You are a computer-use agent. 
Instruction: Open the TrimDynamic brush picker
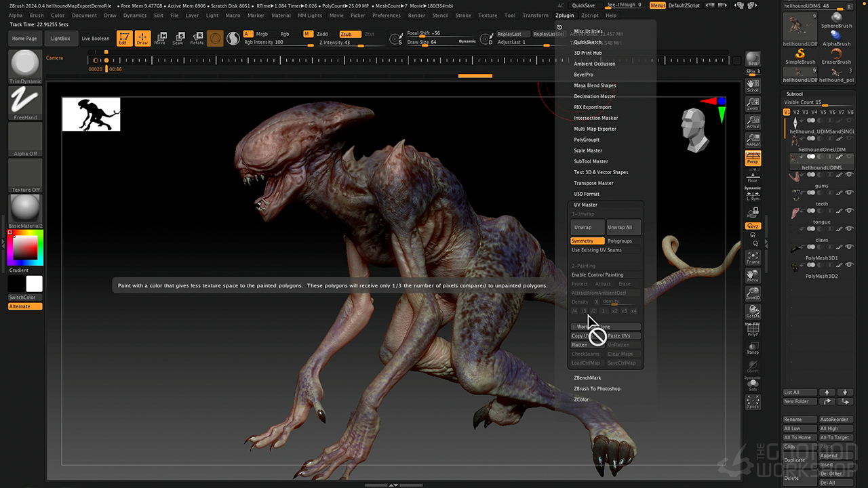[25, 66]
